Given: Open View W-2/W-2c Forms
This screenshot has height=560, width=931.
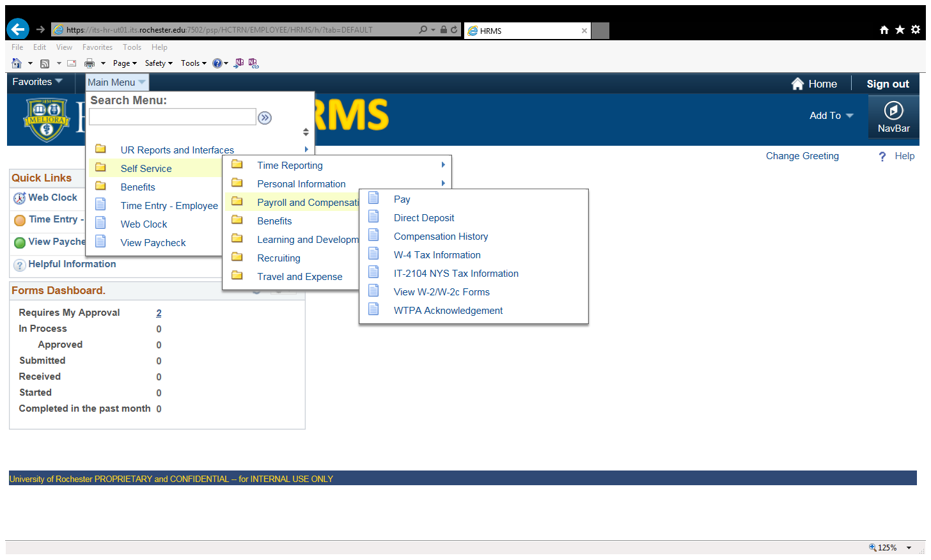Looking at the screenshot, I should 441,292.
